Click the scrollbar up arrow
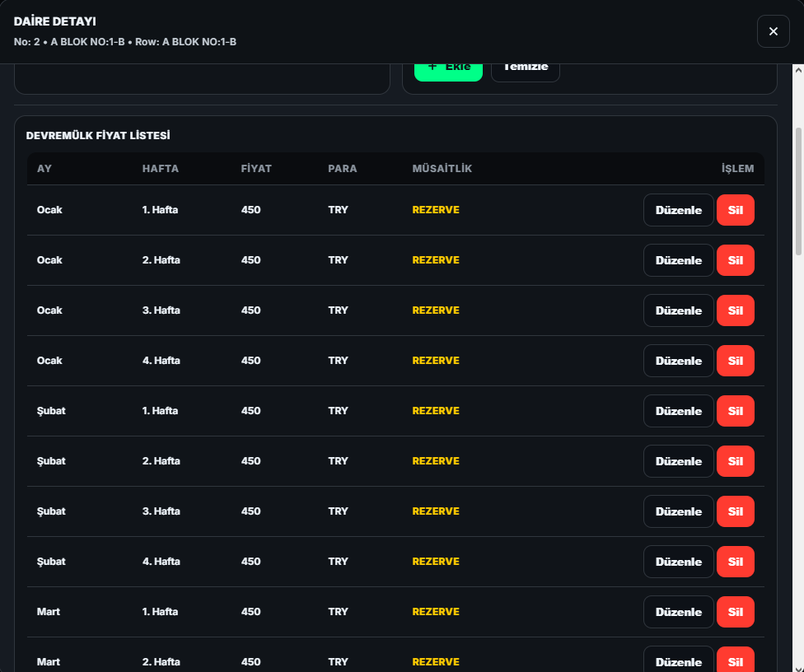The height and width of the screenshot is (672, 804). click(797, 71)
